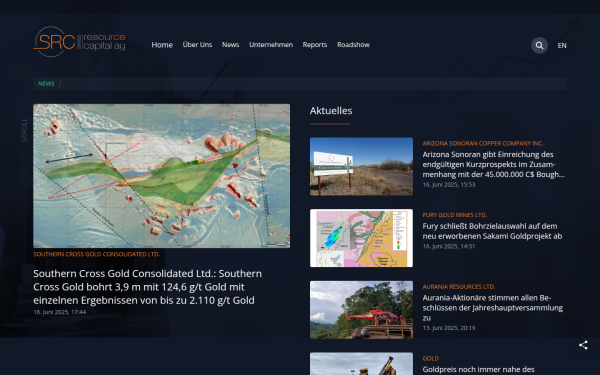Open Fury Gold geological map thumbnail
600x375 pixels.
[361, 238]
